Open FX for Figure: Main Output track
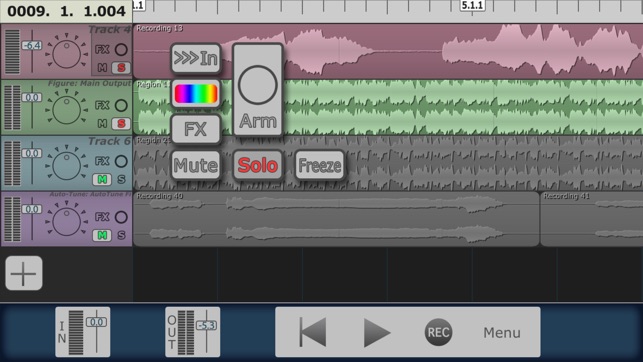 102,105
